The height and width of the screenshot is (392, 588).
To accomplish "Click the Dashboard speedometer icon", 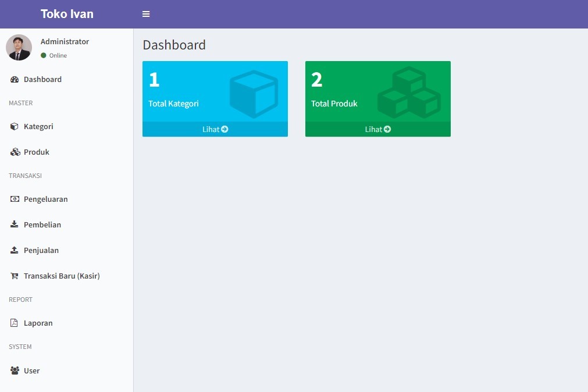I will pos(15,80).
